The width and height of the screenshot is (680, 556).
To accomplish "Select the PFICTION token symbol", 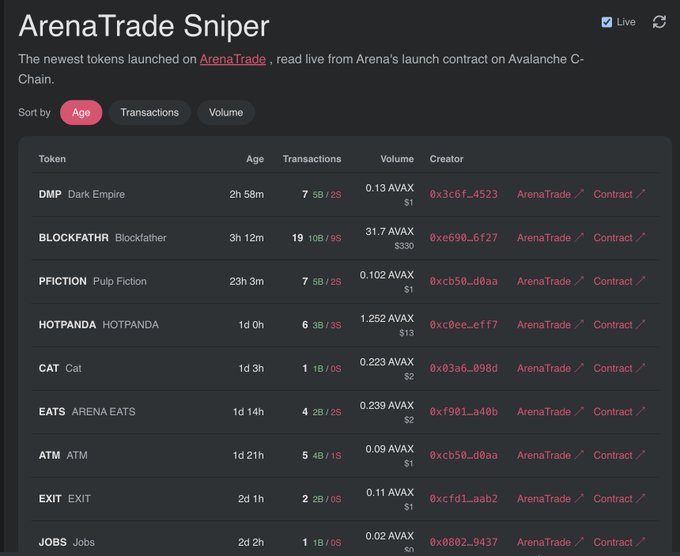I will [x=63, y=281].
